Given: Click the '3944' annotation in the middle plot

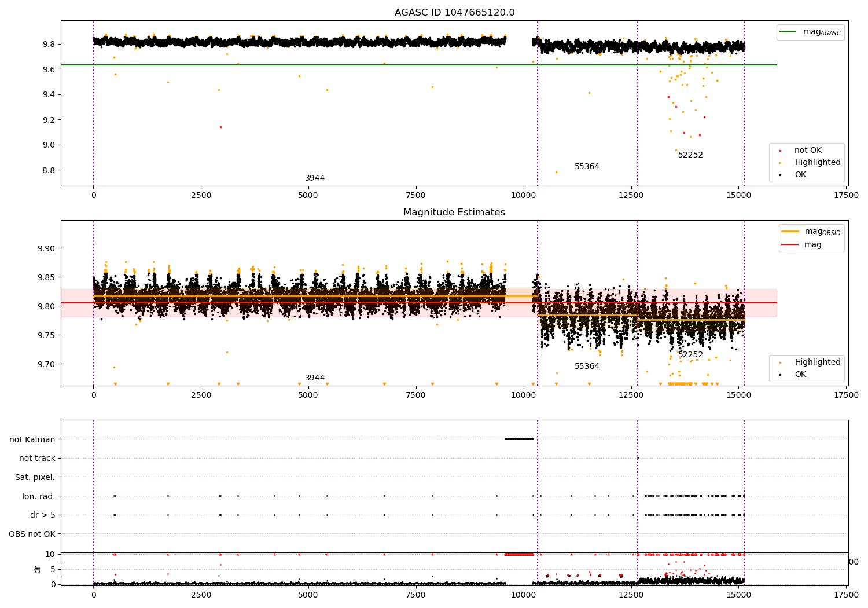Looking at the screenshot, I should click(315, 378).
